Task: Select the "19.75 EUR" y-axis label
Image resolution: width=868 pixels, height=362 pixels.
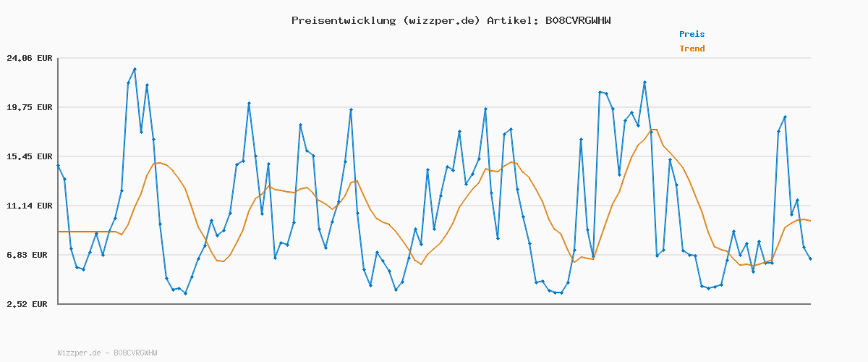Action: [x=29, y=107]
